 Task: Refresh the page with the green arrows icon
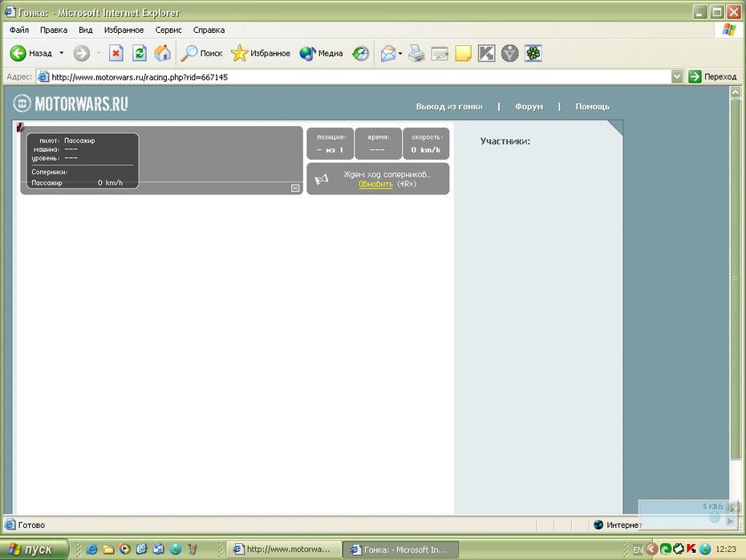(140, 54)
